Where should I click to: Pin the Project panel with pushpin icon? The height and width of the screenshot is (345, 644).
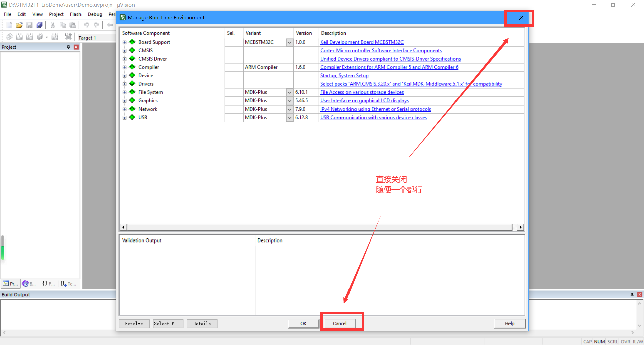[x=68, y=47]
